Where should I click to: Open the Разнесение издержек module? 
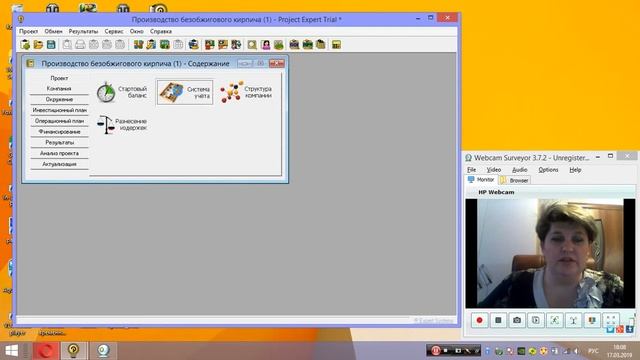pos(122,124)
